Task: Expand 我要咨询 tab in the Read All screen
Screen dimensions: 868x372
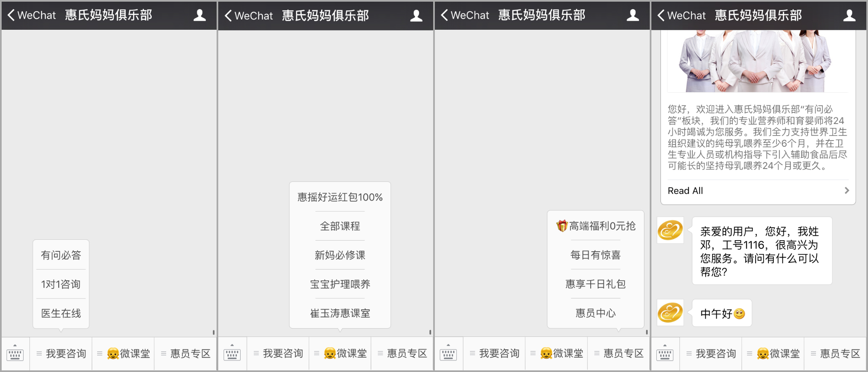Action: click(x=711, y=353)
